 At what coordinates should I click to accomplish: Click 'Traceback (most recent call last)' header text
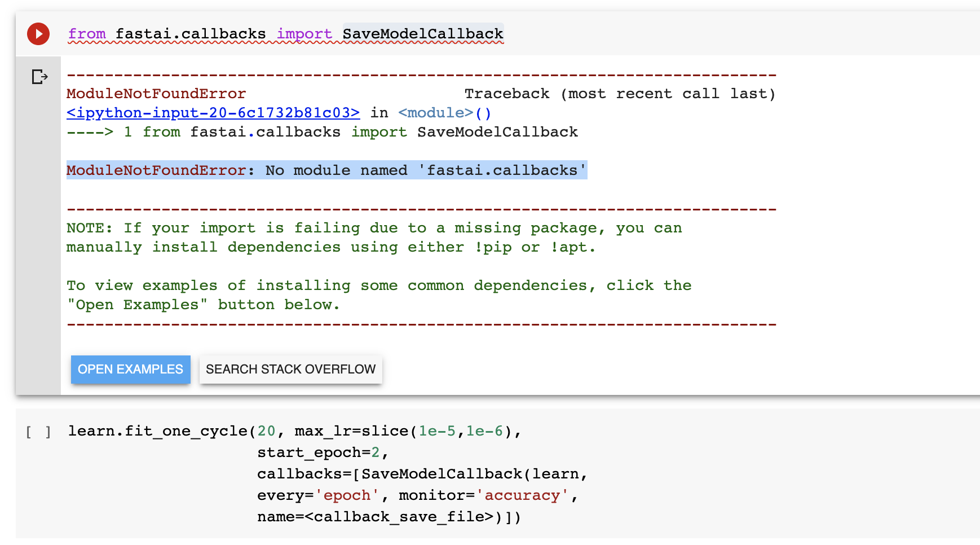click(619, 94)
